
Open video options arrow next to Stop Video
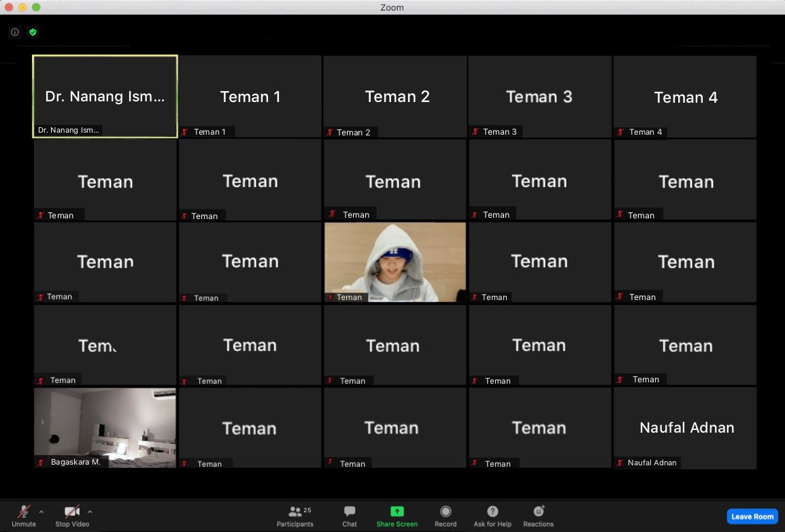click(90, 512)
